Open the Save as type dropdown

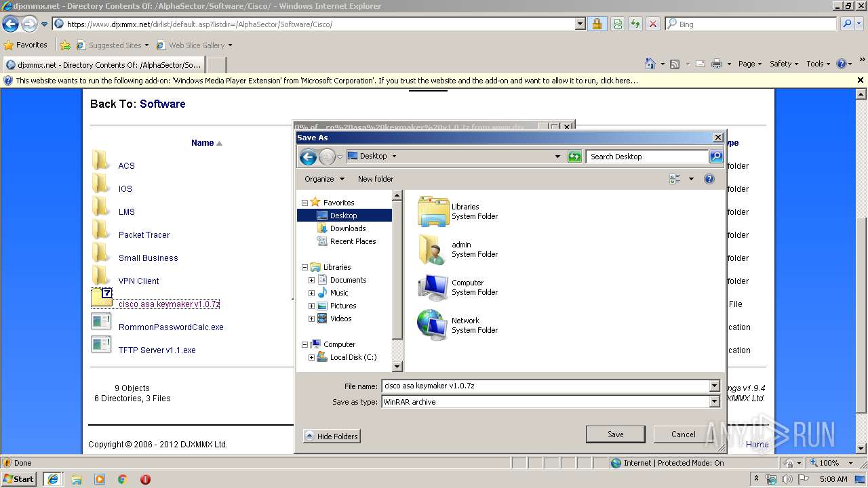(714, 402)
